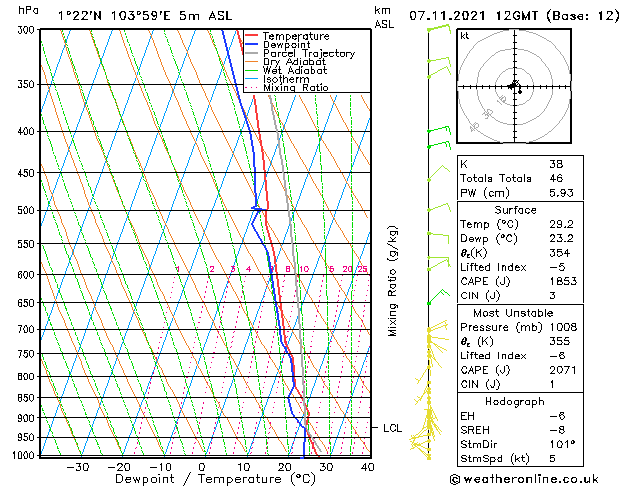Click the Hodograph section header in the table
This screenshot has width=629, height=486.
(x=514, y=400)
